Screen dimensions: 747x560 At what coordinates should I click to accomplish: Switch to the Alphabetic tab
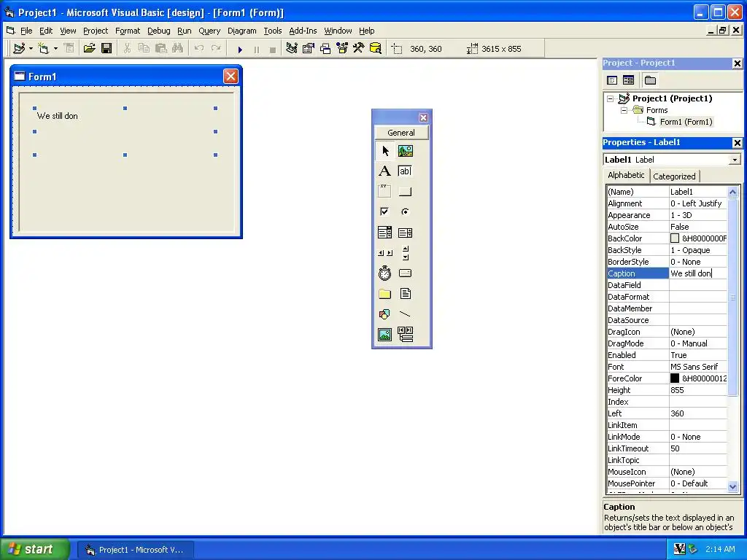[x=626, y=175]
